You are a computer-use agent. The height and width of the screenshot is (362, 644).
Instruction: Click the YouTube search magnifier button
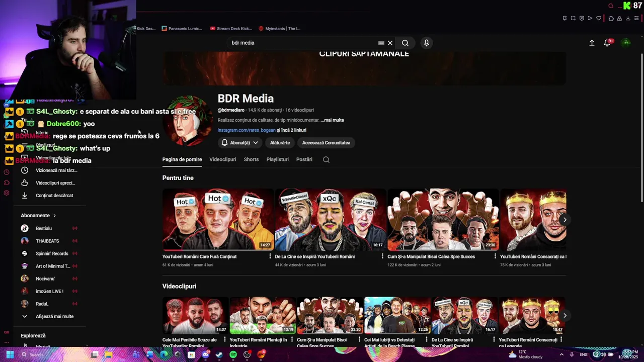(405, 43)
